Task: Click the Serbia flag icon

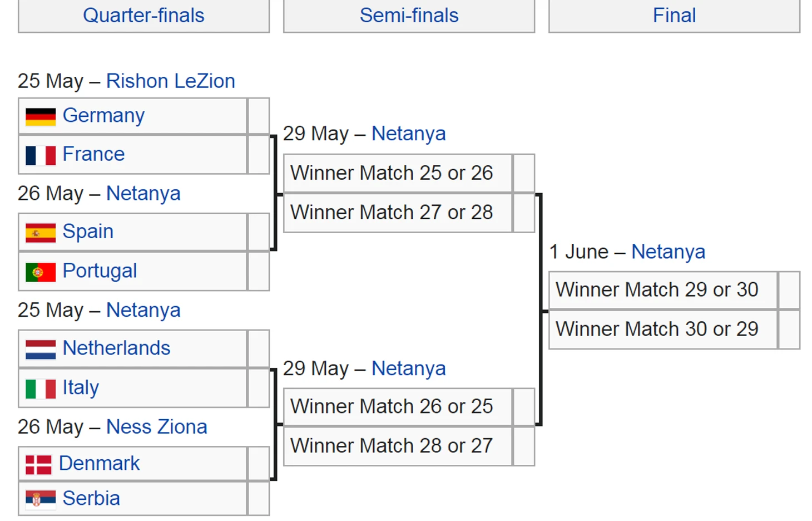Action: pos(41,499)
